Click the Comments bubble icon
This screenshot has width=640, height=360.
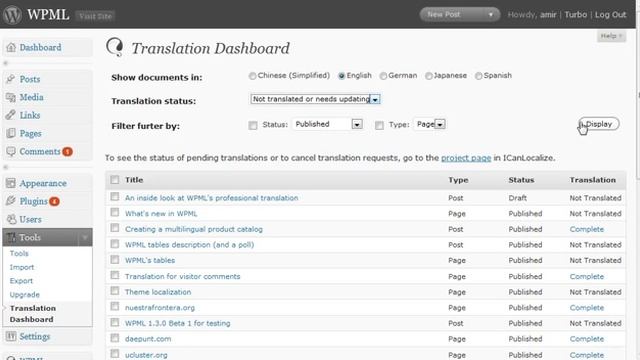[11, 151]
